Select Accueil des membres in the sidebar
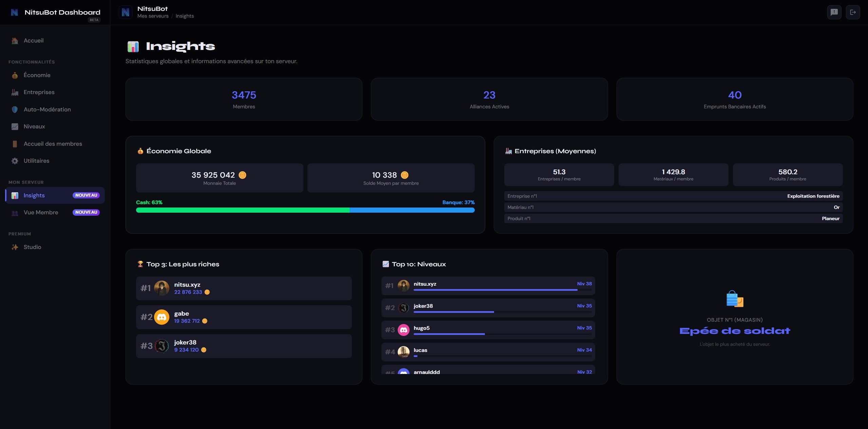 coord(53,144)
